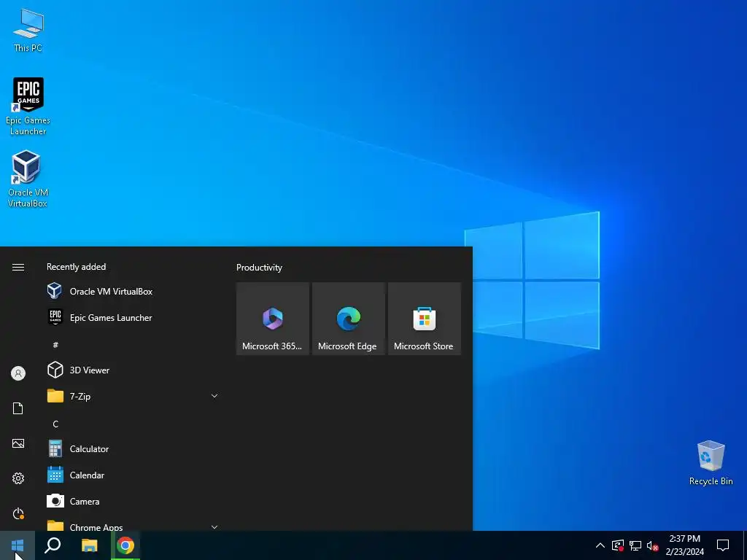Click the C letter index header

click(x=55, y=424)
